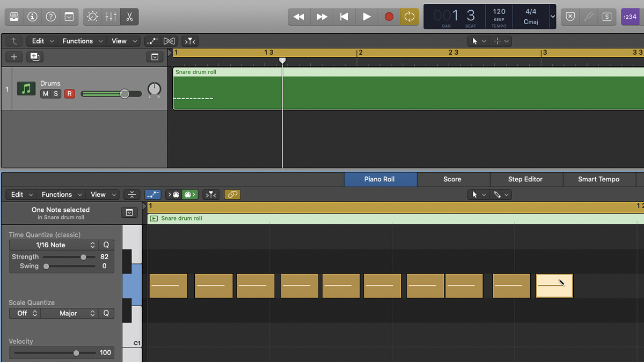Toggle the Flex icon in tracks area

[x=169, y=41]
